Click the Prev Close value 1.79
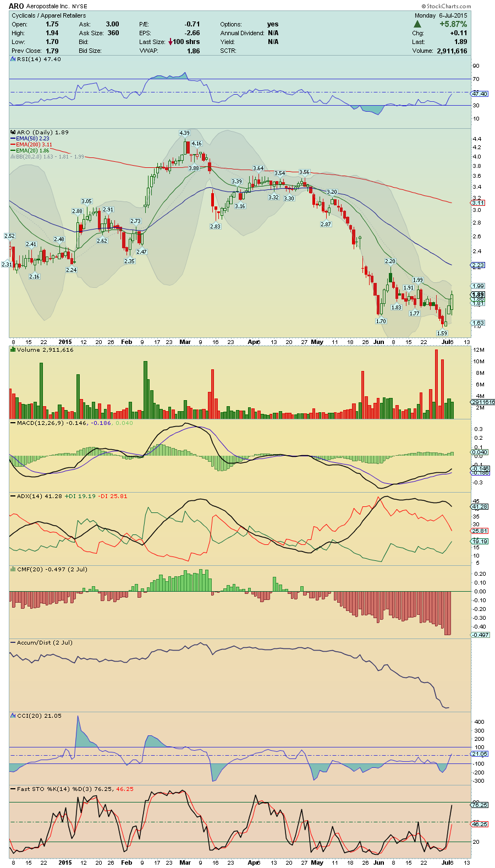Screen dimensions: 495x868 point(52,51)
